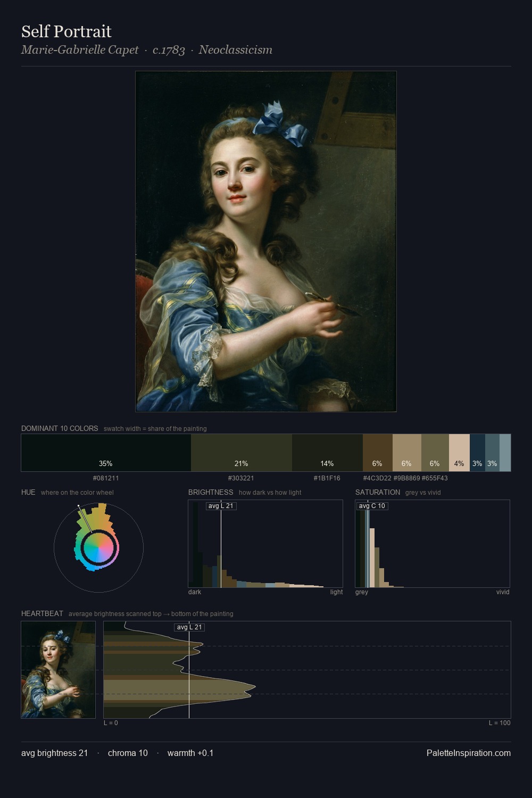This screenshot has width=532, height=798.
Task: Select the 21% olive swatch #303221
Action: [242, 453]
